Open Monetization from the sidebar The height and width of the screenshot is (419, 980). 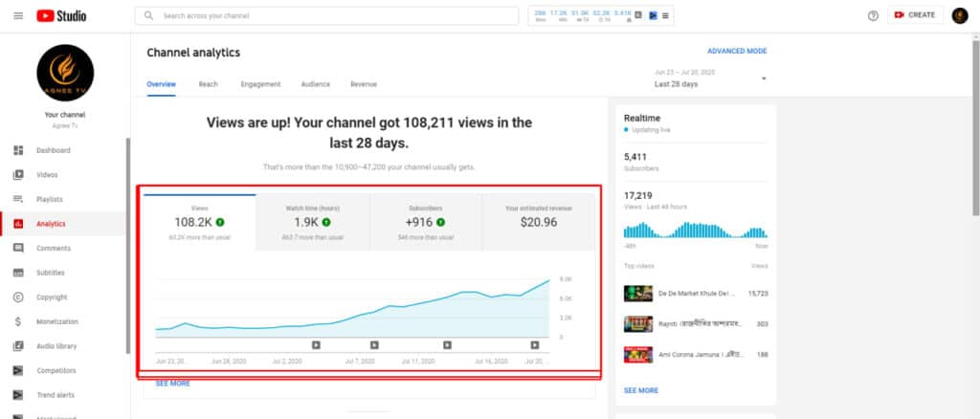click(x=56, y=321)
